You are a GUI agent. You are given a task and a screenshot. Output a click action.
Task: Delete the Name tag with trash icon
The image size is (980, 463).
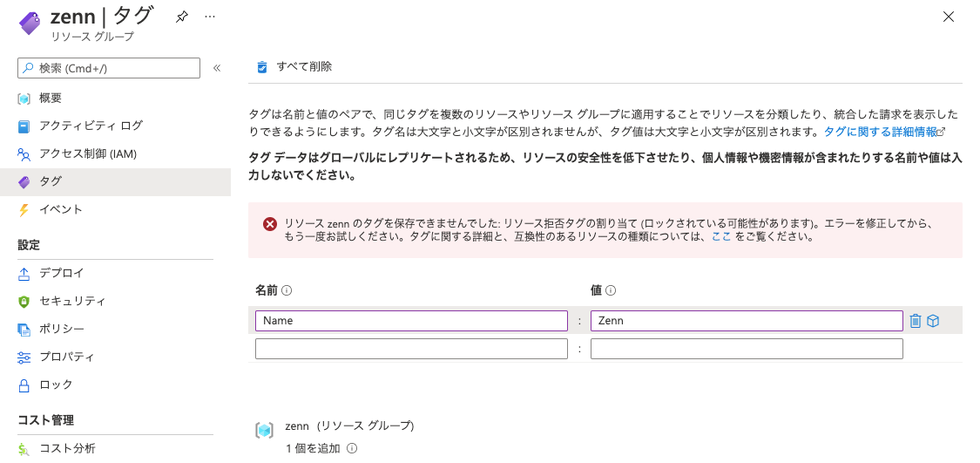point(915,321)
